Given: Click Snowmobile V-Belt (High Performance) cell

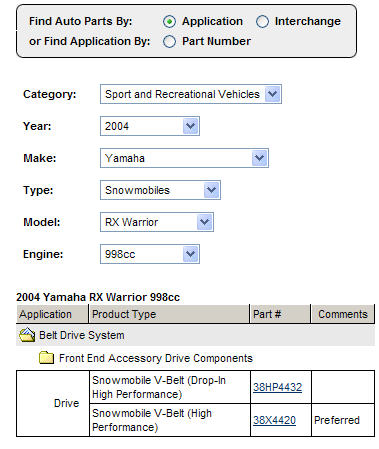Looking at the screenshot, I should (170, 420).
